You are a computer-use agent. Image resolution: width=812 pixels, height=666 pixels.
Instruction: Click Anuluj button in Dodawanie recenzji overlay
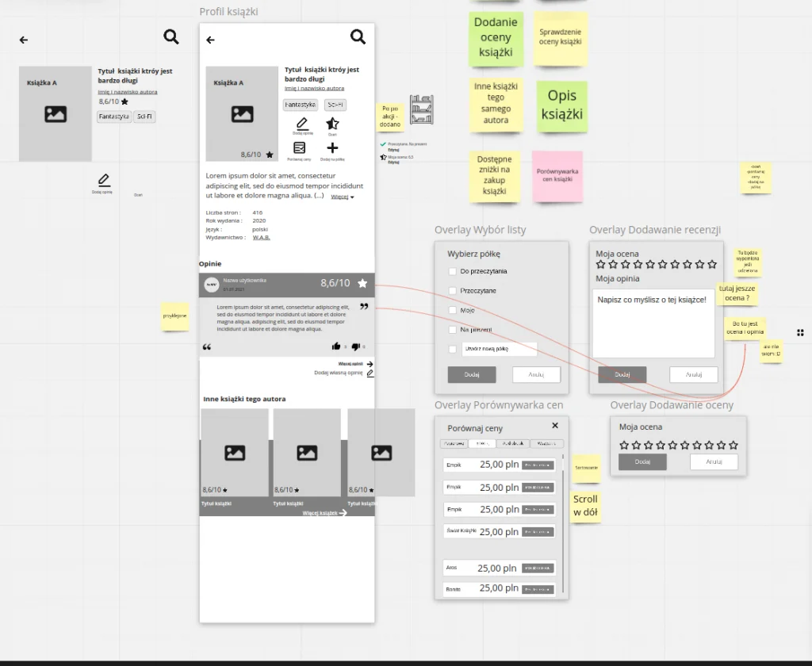tap(694, 374)
